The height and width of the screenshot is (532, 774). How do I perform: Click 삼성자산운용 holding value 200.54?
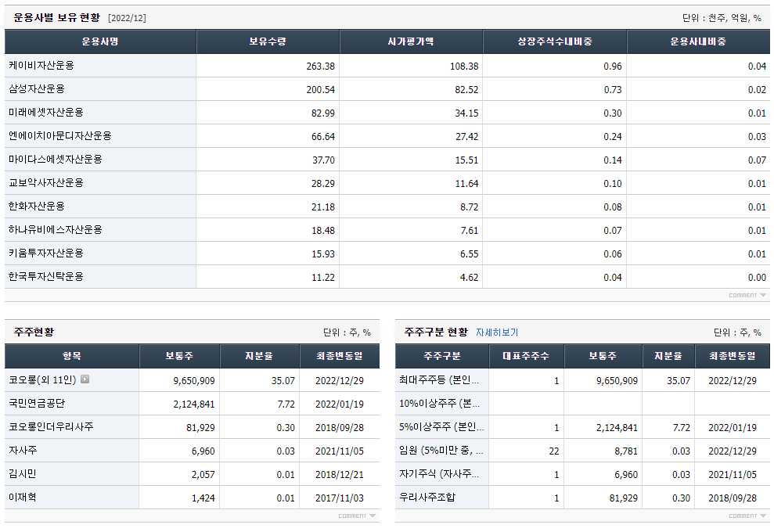tap(320, 90)
